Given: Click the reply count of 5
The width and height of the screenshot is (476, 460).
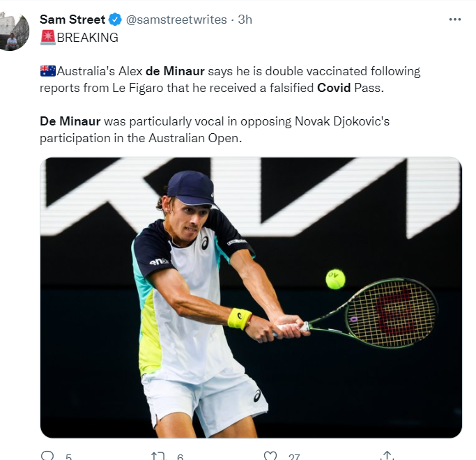Looking at the screenshot, I should pyautogui.click(x=68, y=457).
